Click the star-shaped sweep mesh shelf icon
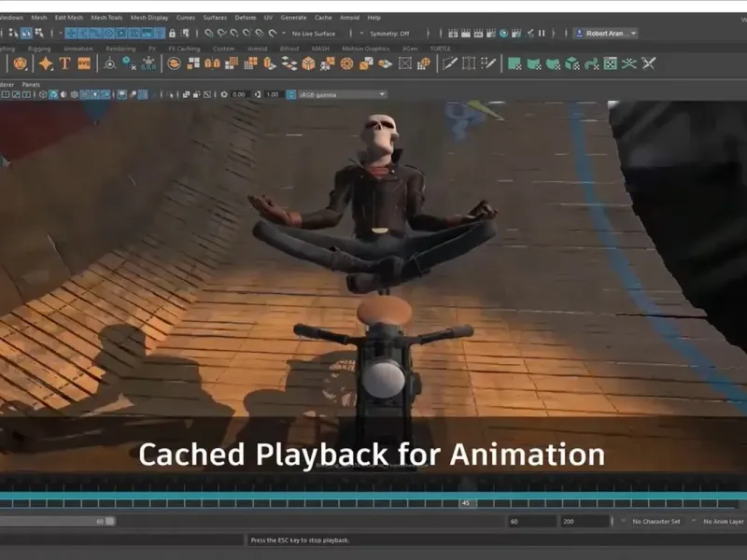The image size is (747, 560). pos(45,63)
